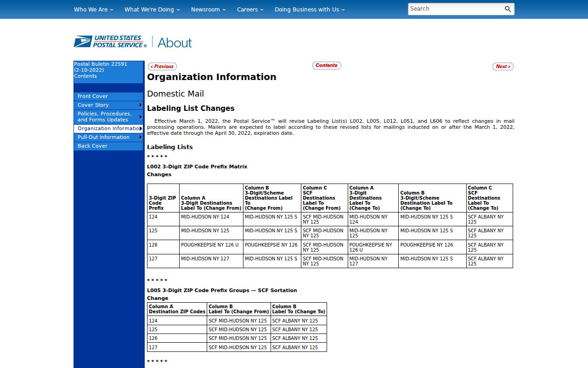
Task: Click the Labeling List Changes heading
Action: (x=191, y=109)
